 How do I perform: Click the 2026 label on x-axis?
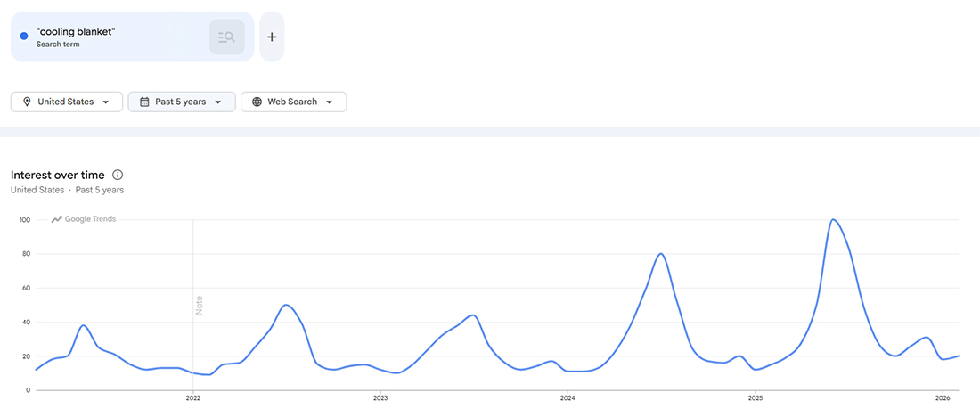tap(943, 397)
